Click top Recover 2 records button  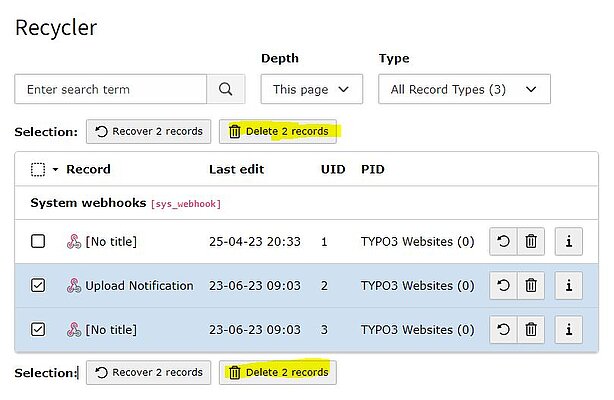click(x=148, y=131)
